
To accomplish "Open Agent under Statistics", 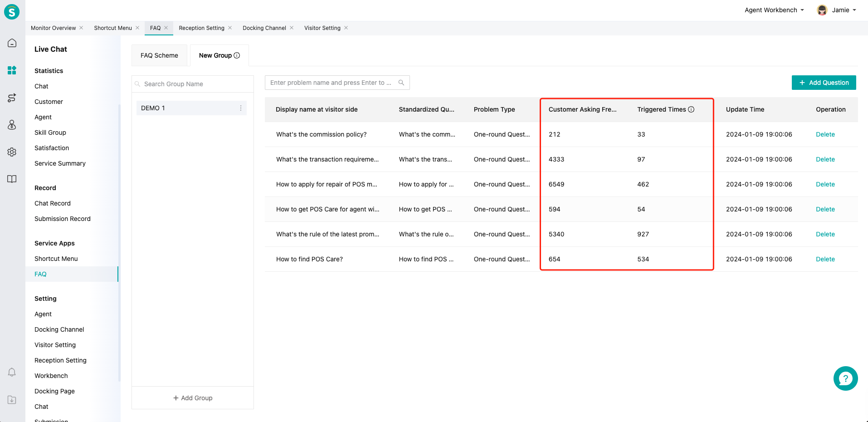I will [43, 117].
